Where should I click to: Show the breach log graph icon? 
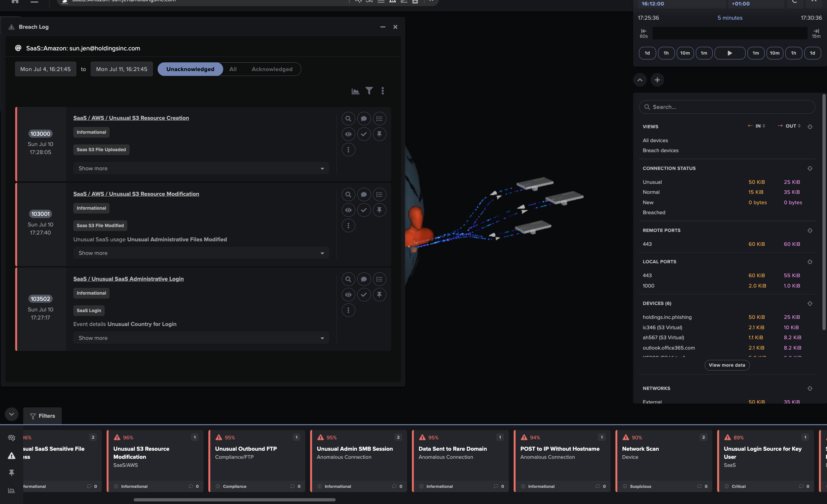355,91
